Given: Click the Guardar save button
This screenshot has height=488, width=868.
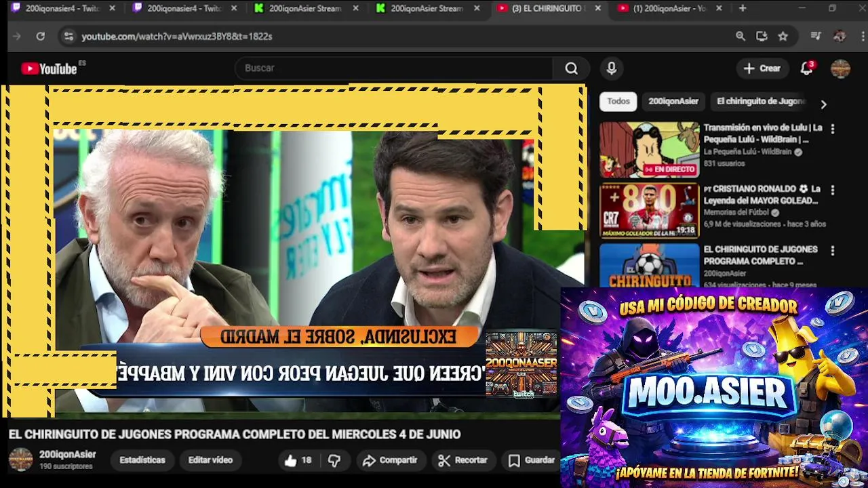Looking at the screenshot, I should click(532, 461).
